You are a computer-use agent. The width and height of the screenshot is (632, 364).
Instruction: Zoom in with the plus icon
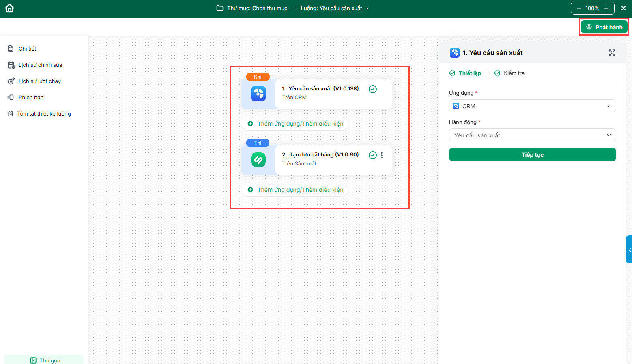coord(606,8)
